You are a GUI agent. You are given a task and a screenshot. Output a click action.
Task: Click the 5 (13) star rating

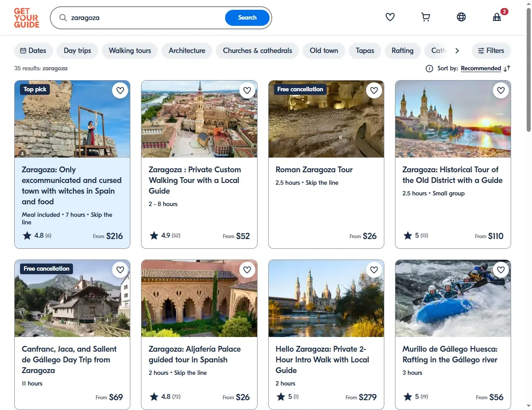click(415, 235)
